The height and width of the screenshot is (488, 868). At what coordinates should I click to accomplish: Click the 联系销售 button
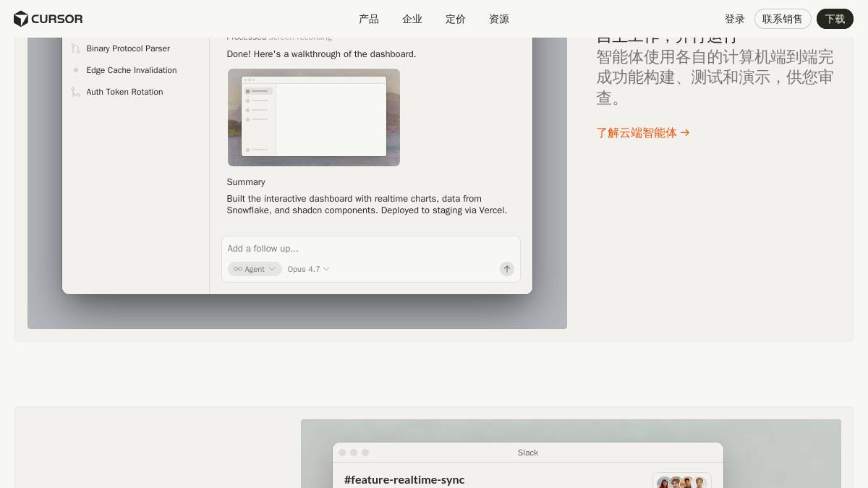point(783,19)
